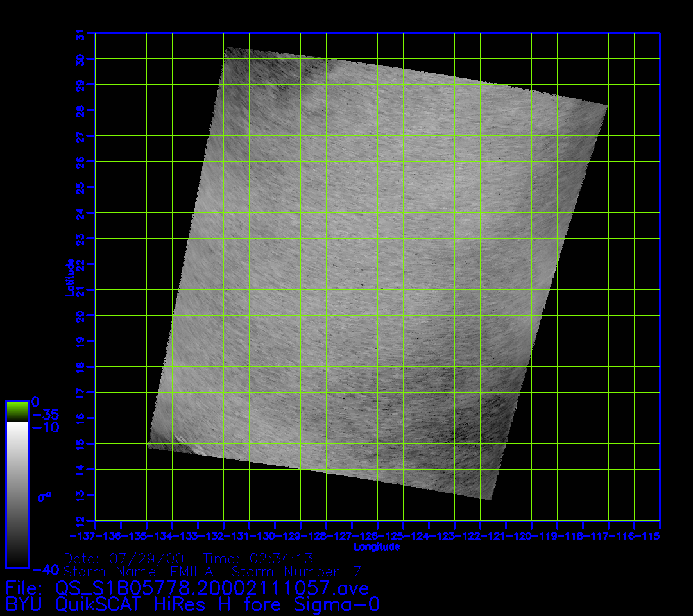Select the Longitude axis title
The image size is (693, 616).
377,547
